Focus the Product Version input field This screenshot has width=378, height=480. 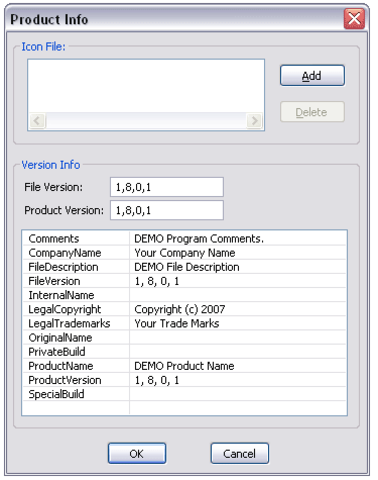pos(167,210)
